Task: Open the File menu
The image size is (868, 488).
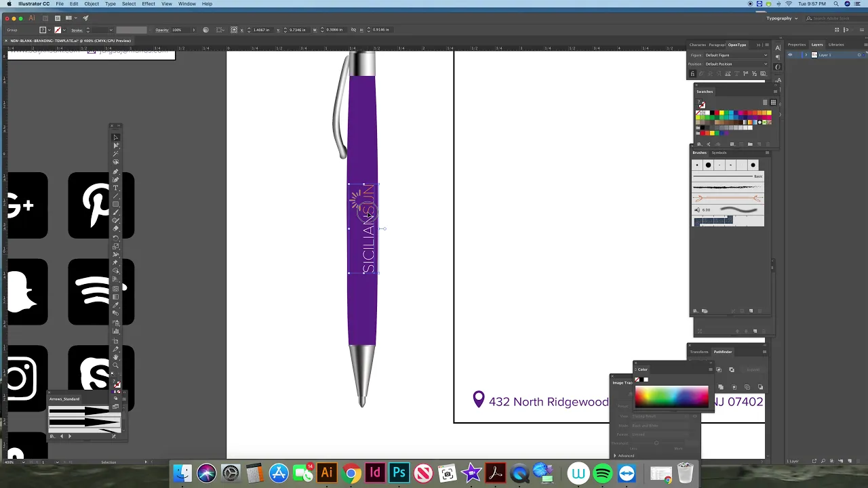Action: coord(60,4)
